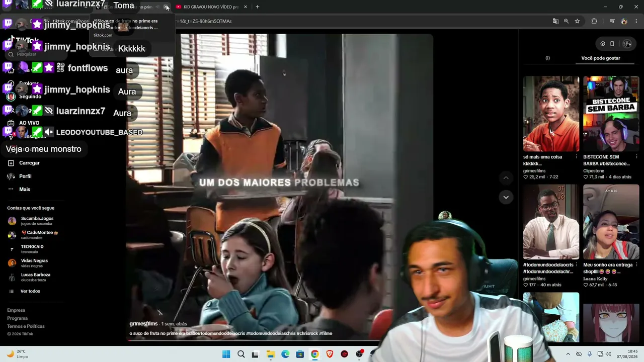Screen dimensions: 644x362
Task: Show hidden system tray icons
Action: pyautogui.click(x=568, y=354)
